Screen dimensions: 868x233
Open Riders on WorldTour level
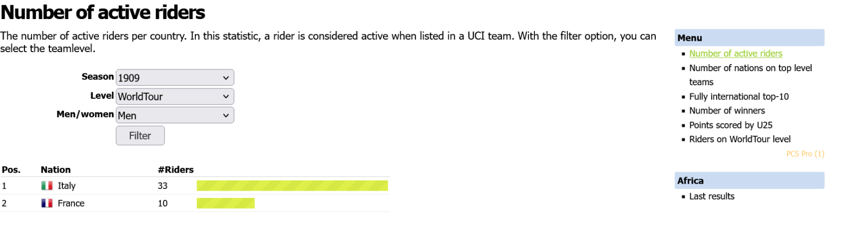tap(740, 139)
